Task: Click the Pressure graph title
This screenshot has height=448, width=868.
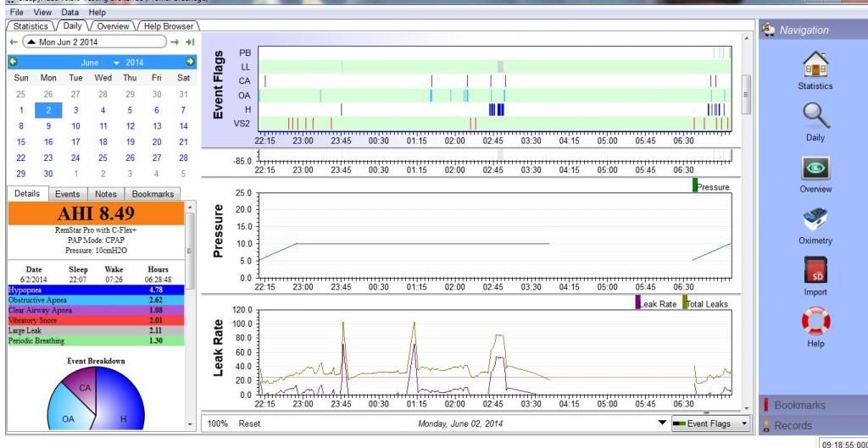Action: click(218, 230)
